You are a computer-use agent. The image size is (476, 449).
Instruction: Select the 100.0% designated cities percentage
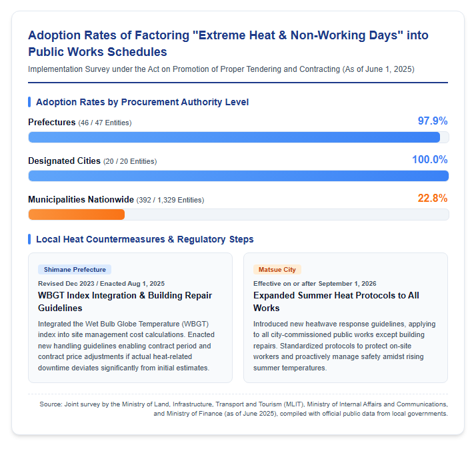(x=430, y=160)
